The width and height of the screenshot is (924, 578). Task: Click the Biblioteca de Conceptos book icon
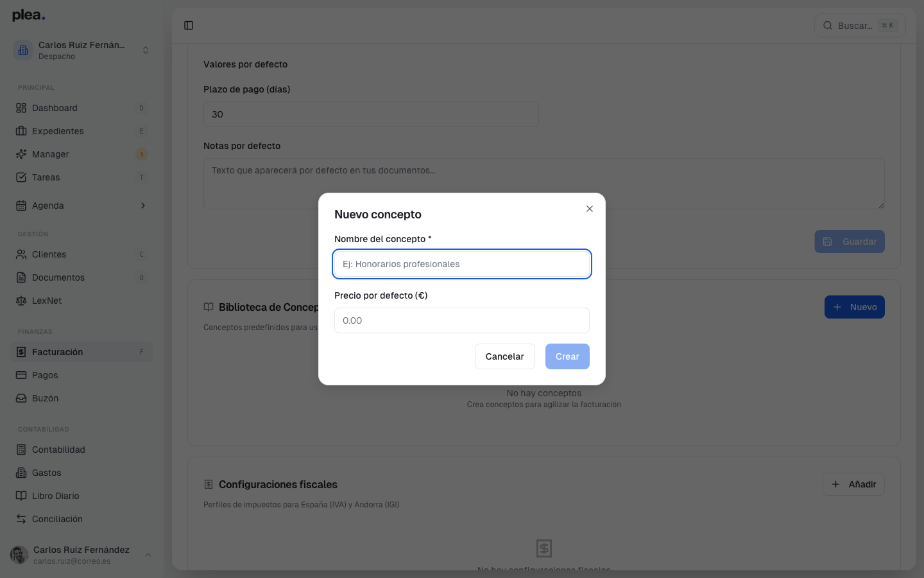point(209,307)
